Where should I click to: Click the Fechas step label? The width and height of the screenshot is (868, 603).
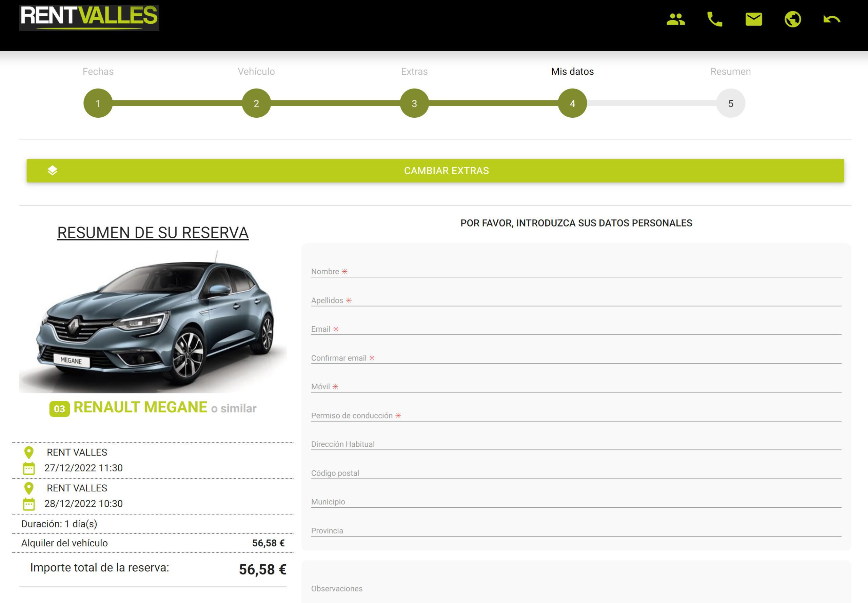tap(98, 72)
